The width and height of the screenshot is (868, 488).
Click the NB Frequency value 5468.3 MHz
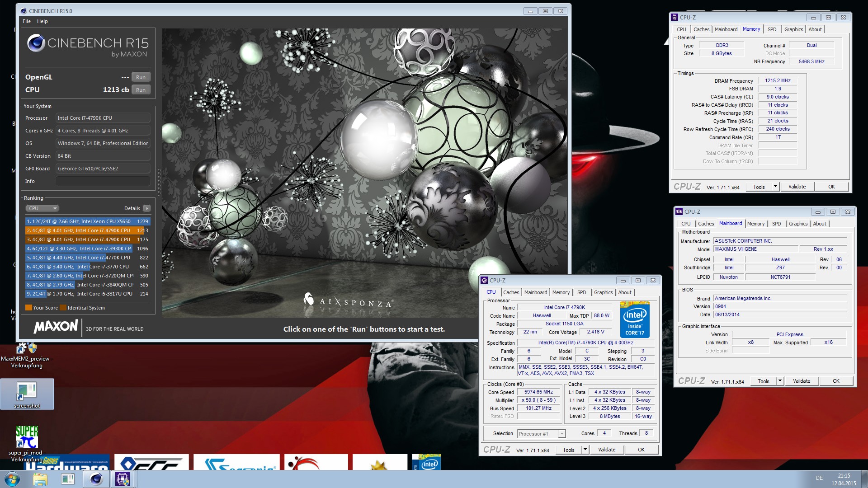point(811,61)
